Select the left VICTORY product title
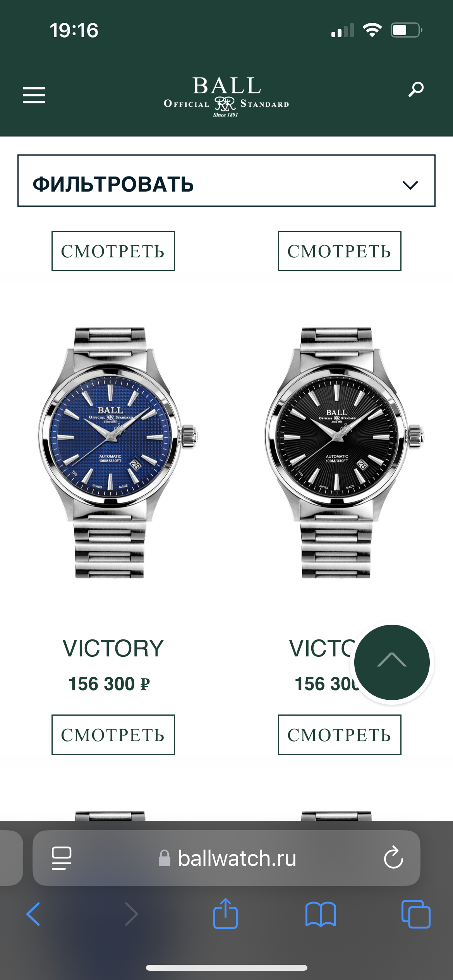 (x=113, y=648)
